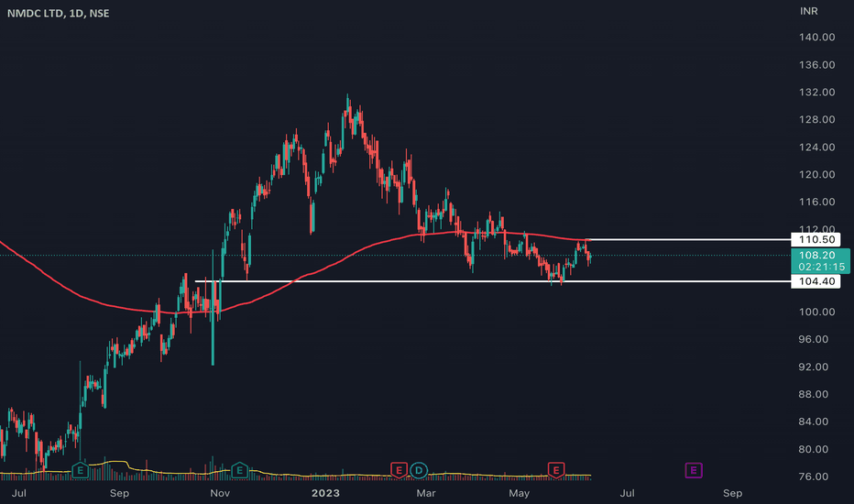
Task: Click the green earnings E marker after Nov
Action: pos(240,470)
